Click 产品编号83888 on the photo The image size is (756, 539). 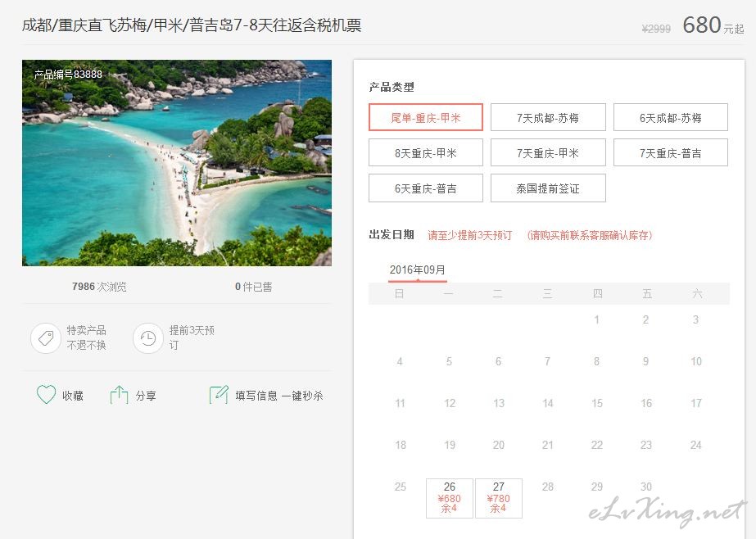68,75
